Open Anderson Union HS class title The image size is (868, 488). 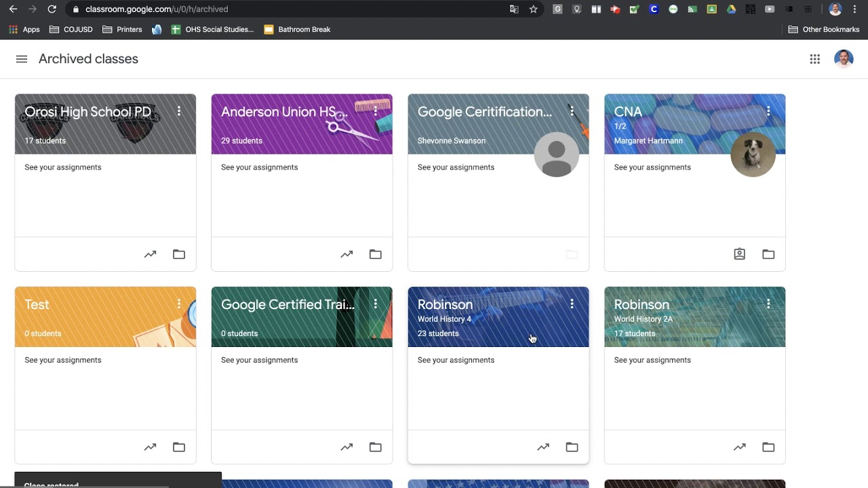pyautogui.click(x=284, y=112)
